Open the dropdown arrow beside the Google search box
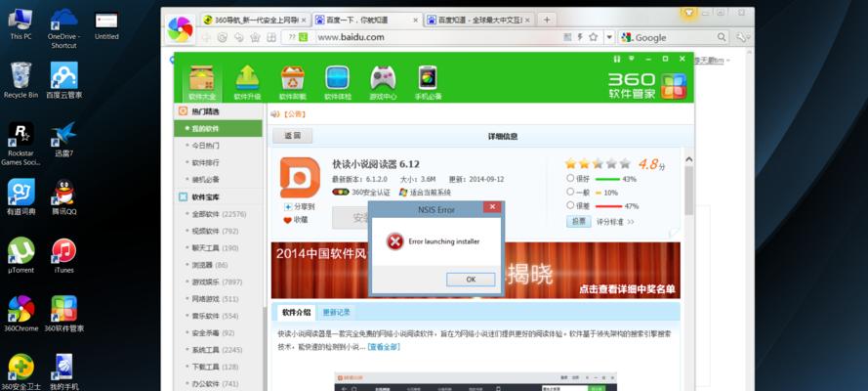 pyautogui.click(x=609, y=37)
